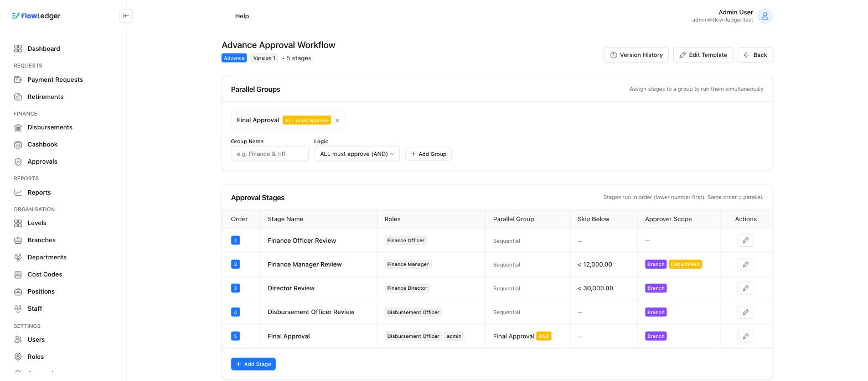The width and height of the screenshot is (868, 381).
Task: Collapse the sidebar with the arrow icon
Action: click(126, 16)
